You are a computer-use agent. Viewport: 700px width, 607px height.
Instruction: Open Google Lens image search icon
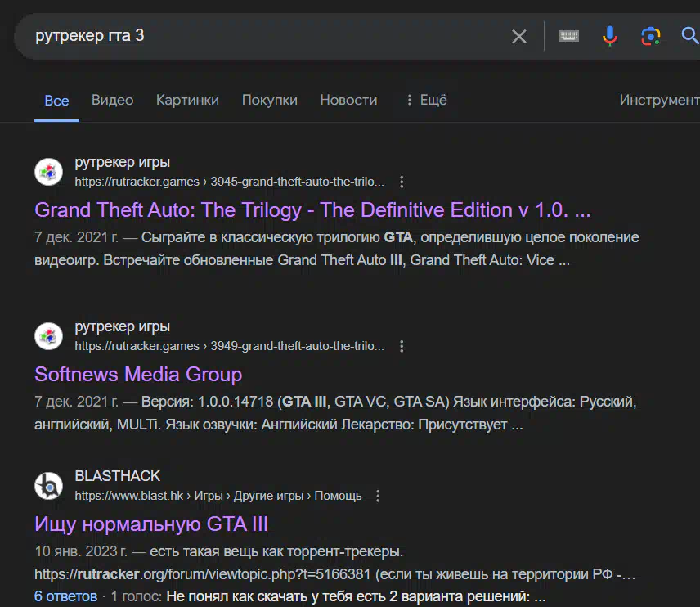tap(650, 36)
